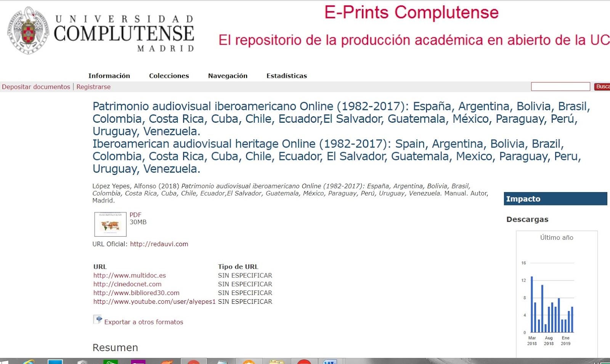The height and width of the screenshot is (364, 610).
Task: Click the 'Aug 2018' chart axis label
Action: pos(549,341)
